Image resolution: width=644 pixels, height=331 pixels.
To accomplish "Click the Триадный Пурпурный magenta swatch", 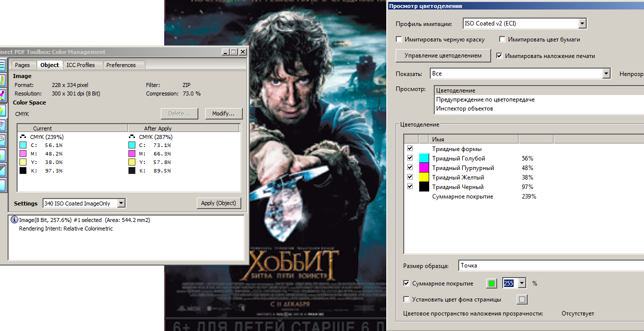I will tap(424, 168).
